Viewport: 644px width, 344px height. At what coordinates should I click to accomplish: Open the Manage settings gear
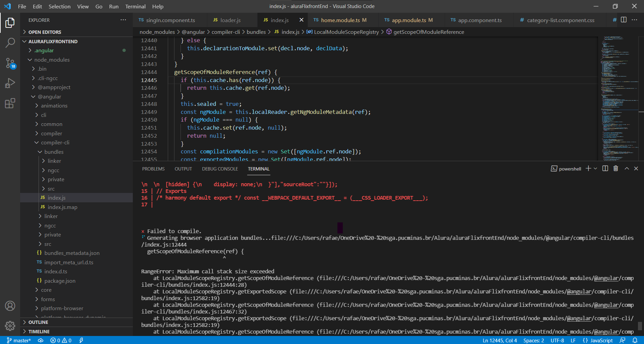10,326
